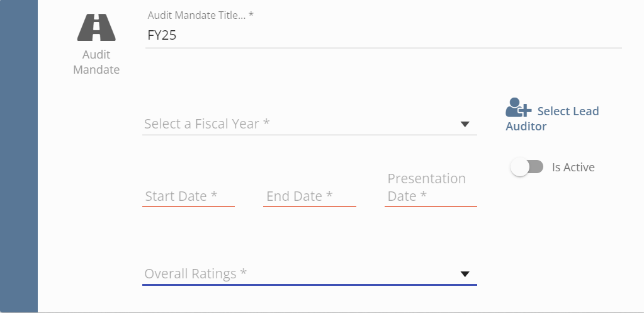
Task: Click the "Audit Mandate" caption under the road icon
Action: point(96,62)
